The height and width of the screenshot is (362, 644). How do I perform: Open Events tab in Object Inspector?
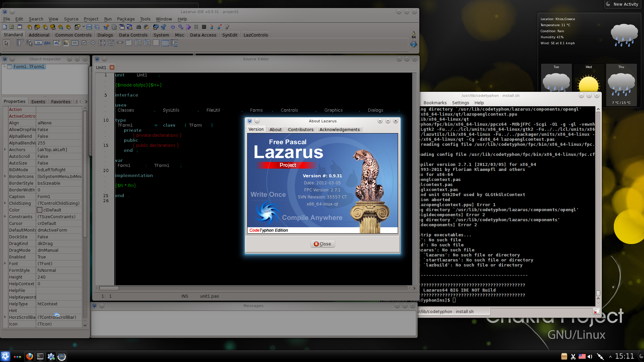pyautogui.click(x=38, y=102)
